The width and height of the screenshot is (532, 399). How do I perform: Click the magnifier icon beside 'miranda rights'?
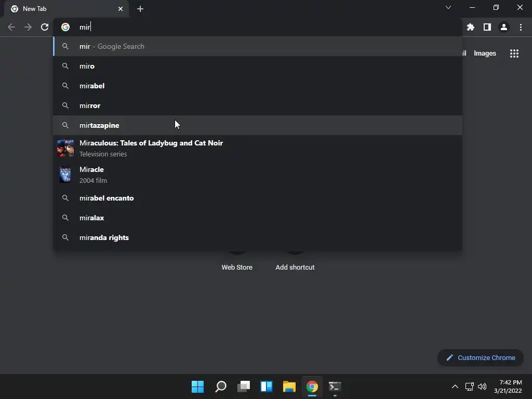click(65, 237)
